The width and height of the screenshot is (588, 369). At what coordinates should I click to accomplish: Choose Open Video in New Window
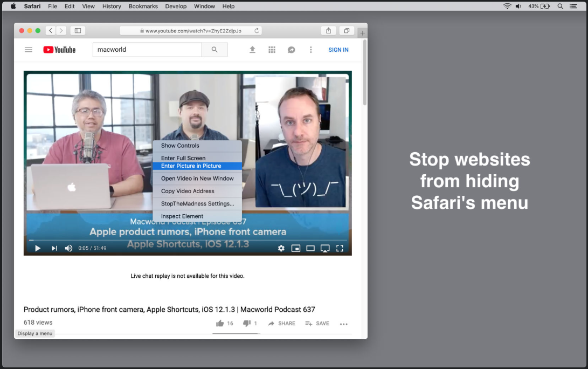[x=197, y=179]
